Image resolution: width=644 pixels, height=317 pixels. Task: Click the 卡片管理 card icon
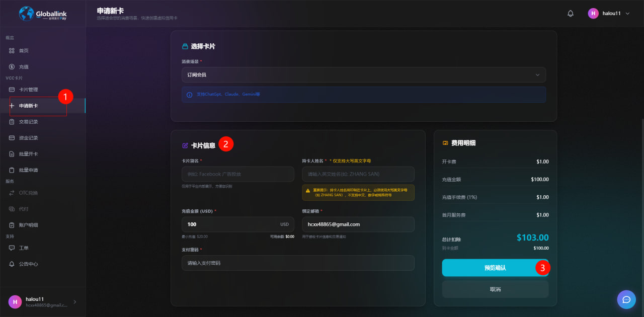[12, 90]
